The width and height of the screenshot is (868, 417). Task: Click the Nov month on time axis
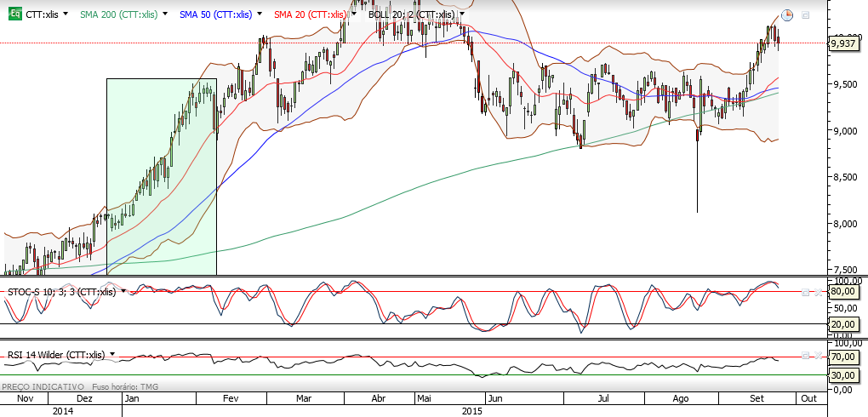tap(24, 399)
